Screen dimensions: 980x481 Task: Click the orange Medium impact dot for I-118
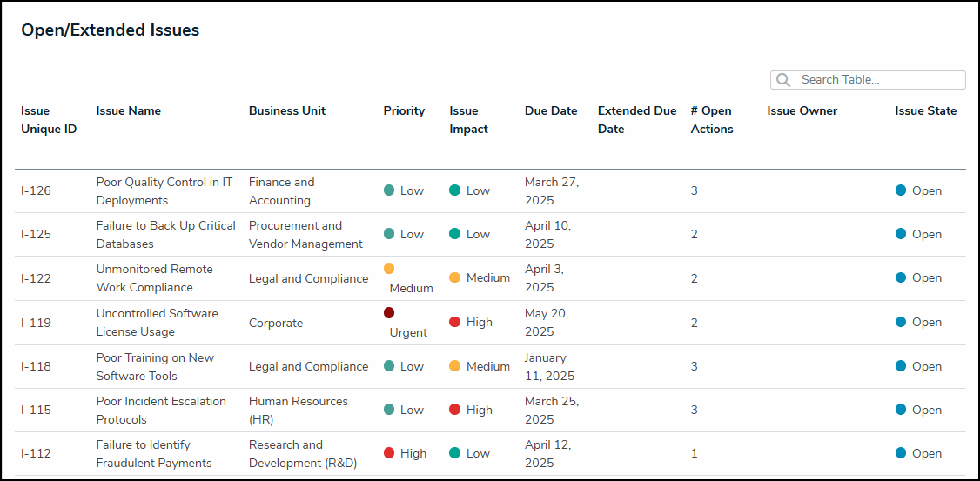(x=454, y=366)
